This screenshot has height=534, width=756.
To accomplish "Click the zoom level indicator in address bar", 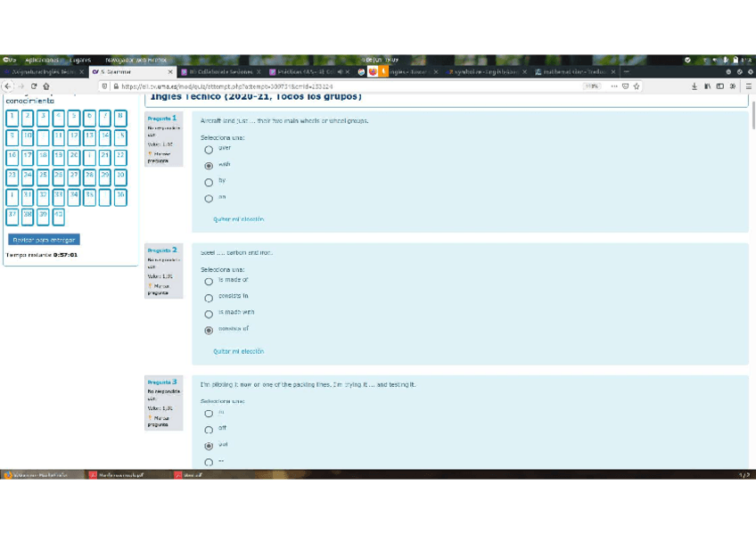I will point(592,86).
